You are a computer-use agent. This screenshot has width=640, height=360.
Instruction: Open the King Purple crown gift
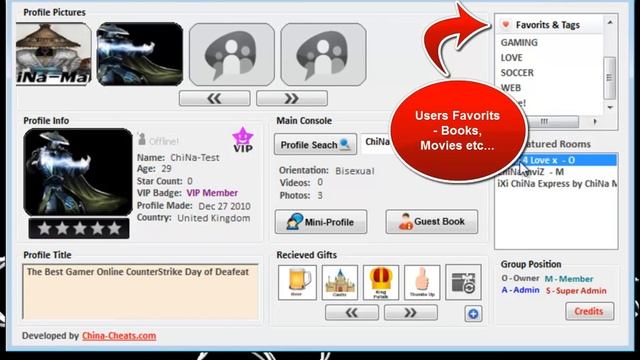point(381,282)
